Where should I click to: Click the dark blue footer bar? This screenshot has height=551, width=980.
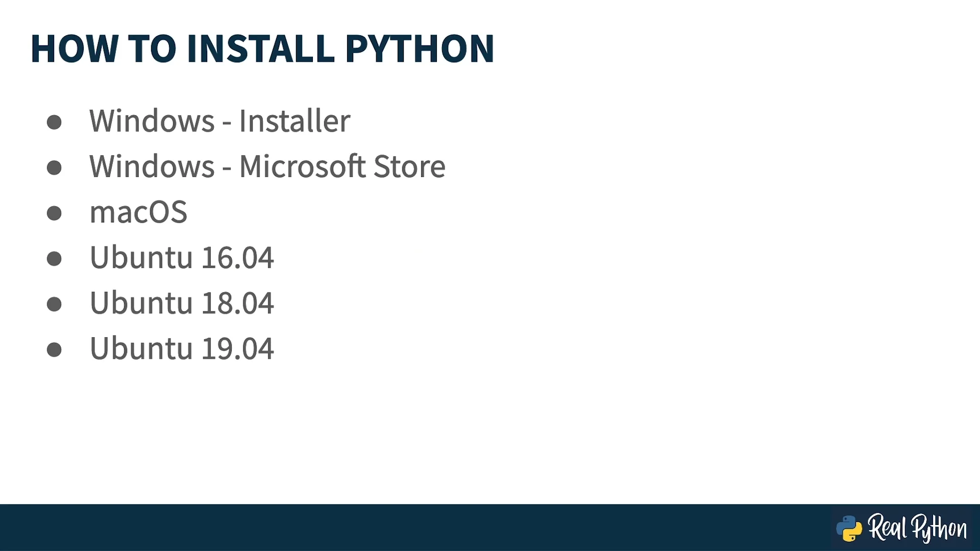490,528
